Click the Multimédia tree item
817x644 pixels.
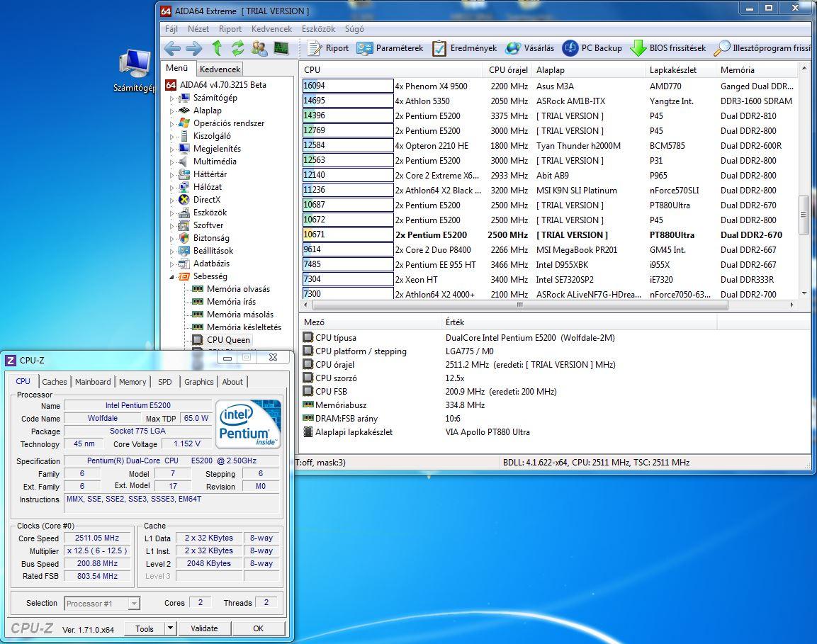click(x=215, y=162)
